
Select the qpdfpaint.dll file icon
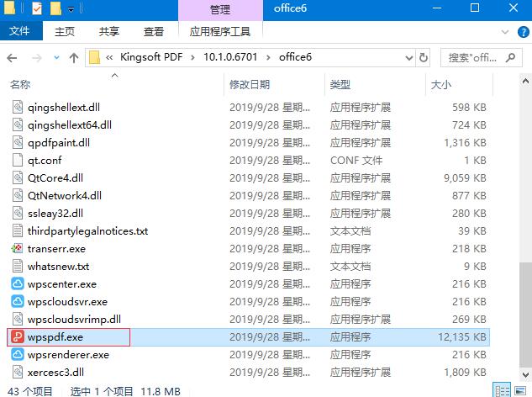[18, 143]
